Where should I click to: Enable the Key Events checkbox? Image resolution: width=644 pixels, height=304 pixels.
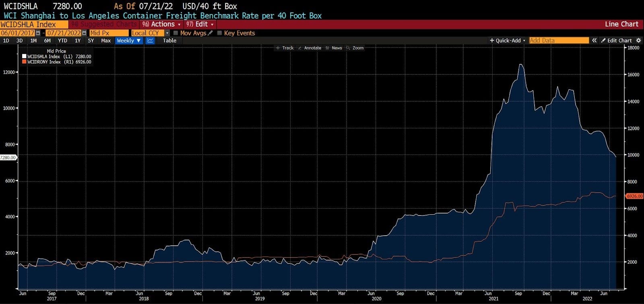click(219, 33)
